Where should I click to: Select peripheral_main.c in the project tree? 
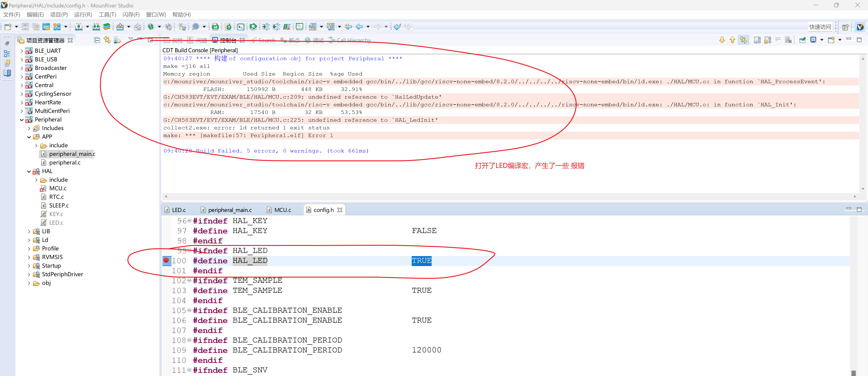point(68,154)
